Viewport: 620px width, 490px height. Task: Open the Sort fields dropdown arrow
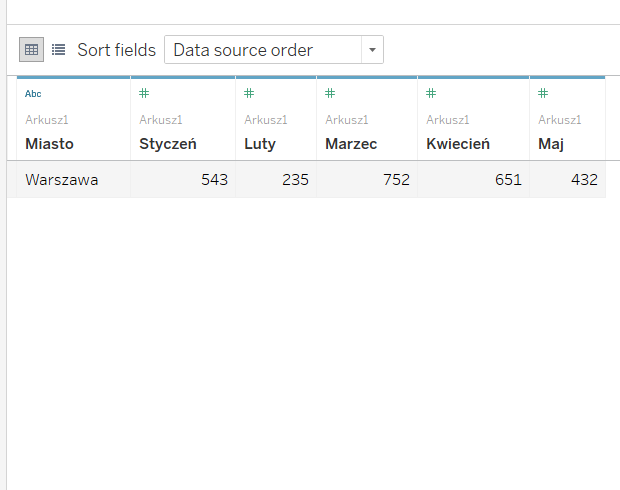coord(372,50)
